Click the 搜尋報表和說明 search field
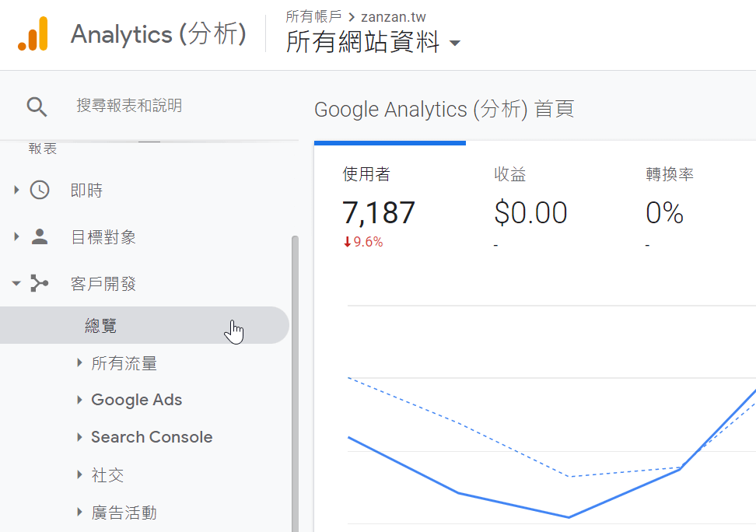 tap(129, 106)
